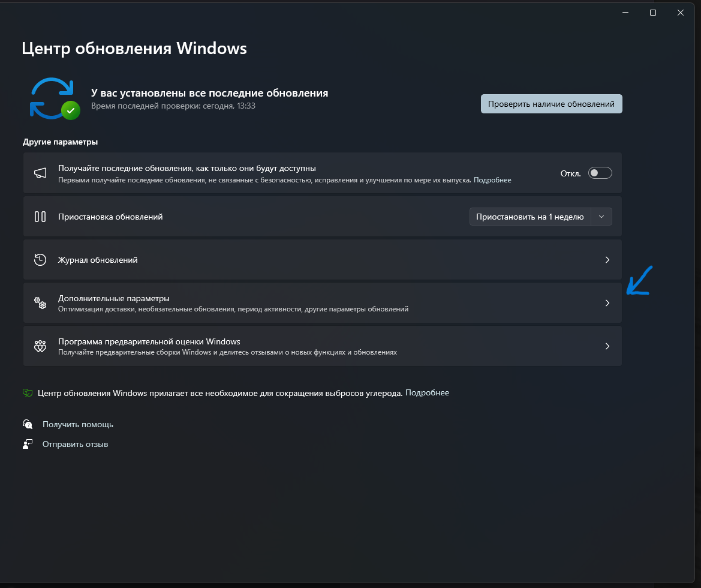Click Проверить наличие обновлений button

pyautogui.click(x=551, y=104)
